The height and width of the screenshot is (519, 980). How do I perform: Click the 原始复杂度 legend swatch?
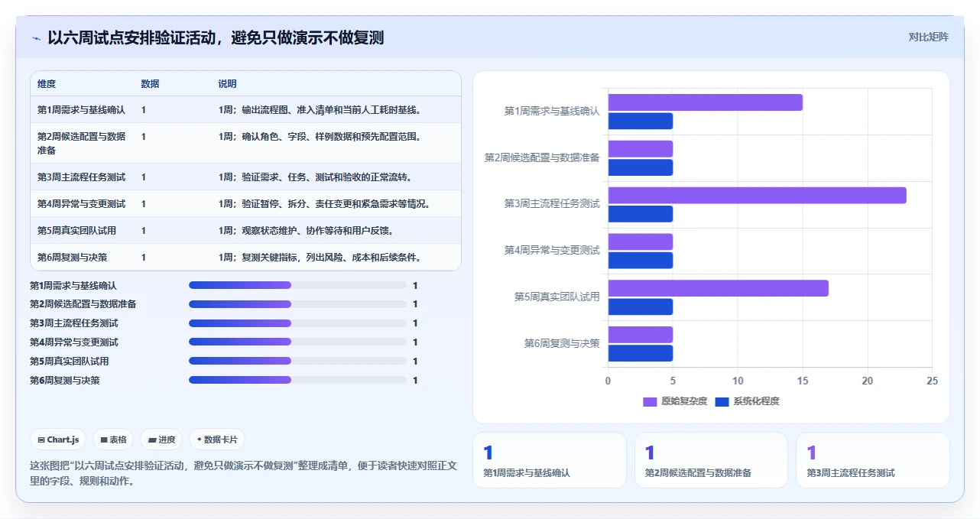tap(650, 401)
